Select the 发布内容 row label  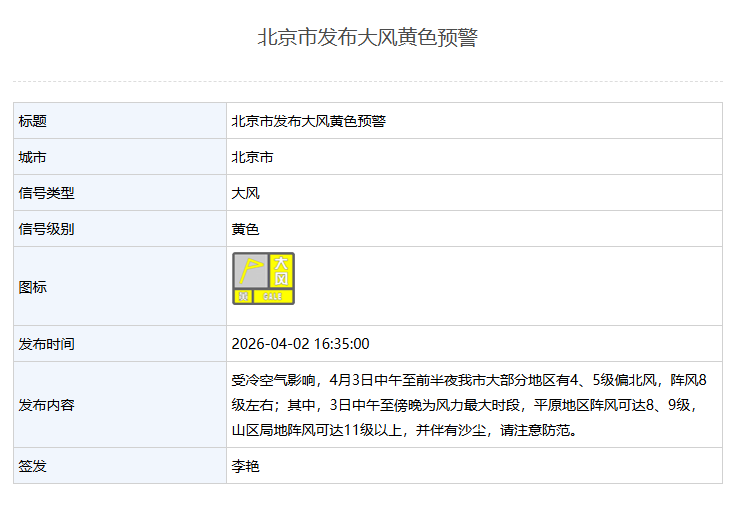[x=46, y=405]
